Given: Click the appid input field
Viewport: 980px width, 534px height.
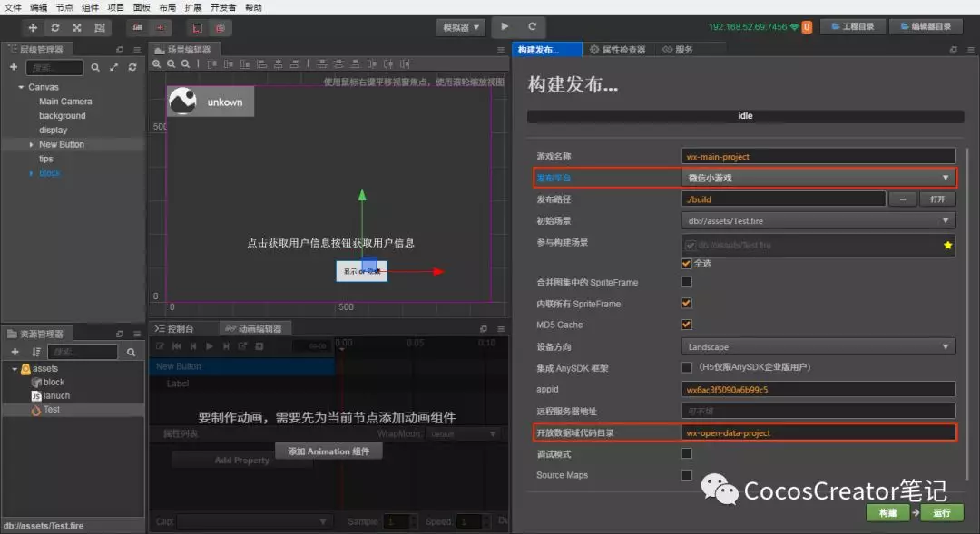Looking at the screenshot, I should click(818, 389).
